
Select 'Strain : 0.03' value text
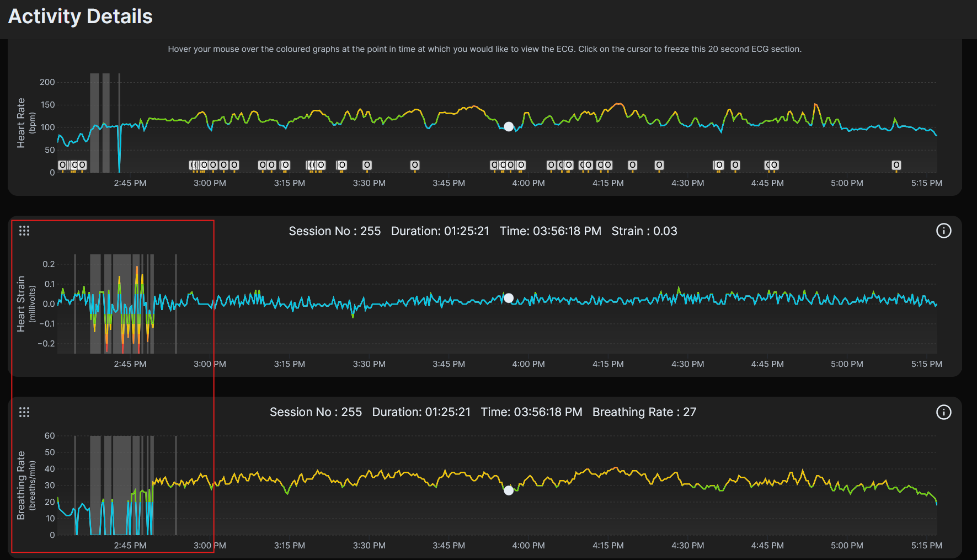644,231
